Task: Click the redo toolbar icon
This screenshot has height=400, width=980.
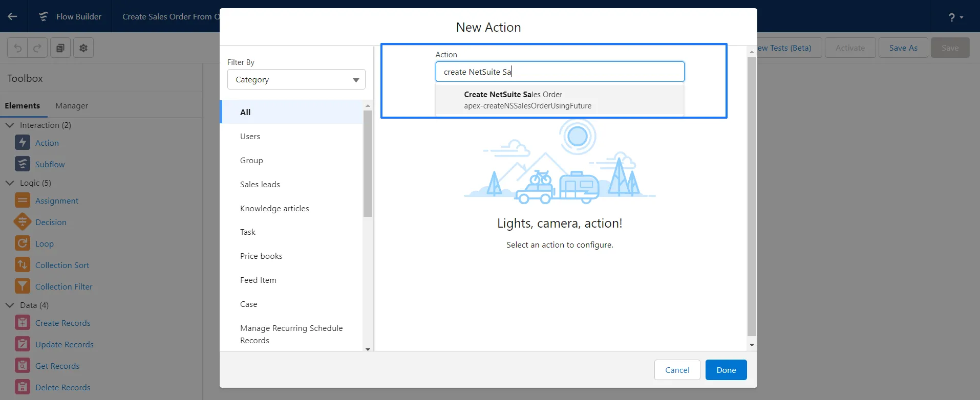Action: click(37, 48)
